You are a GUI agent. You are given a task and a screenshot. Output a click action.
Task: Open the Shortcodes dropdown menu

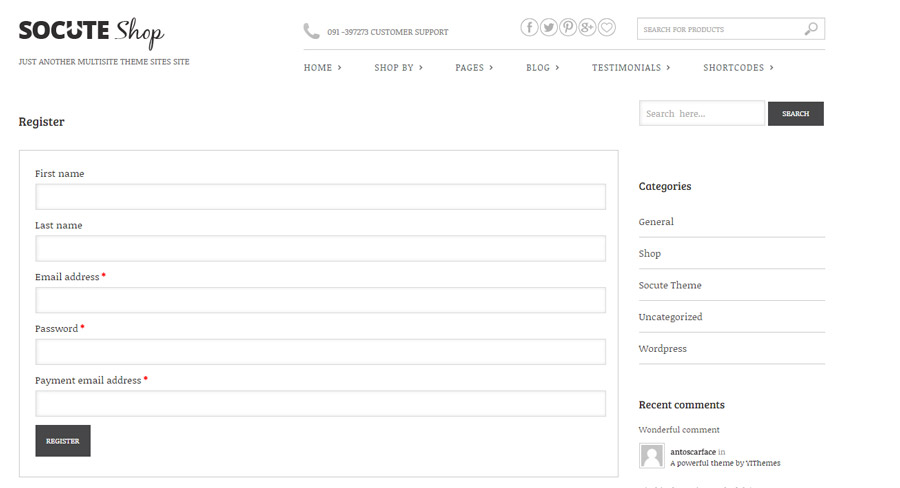(738, 68)
